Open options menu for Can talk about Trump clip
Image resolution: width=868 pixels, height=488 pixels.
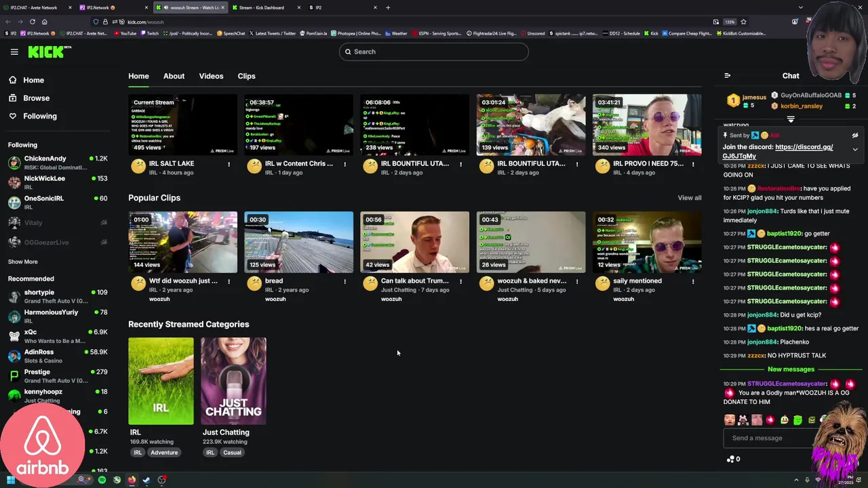[x=460, y=281]
